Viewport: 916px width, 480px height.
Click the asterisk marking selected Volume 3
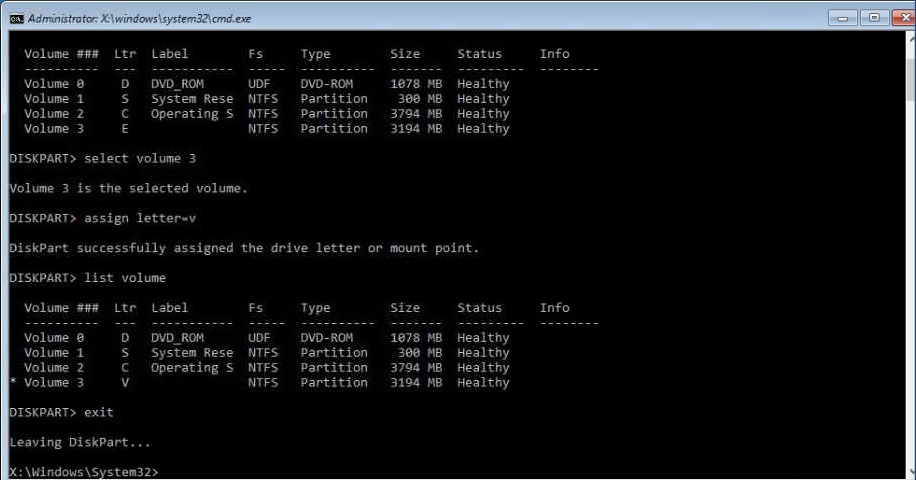[x=13, y=381]
